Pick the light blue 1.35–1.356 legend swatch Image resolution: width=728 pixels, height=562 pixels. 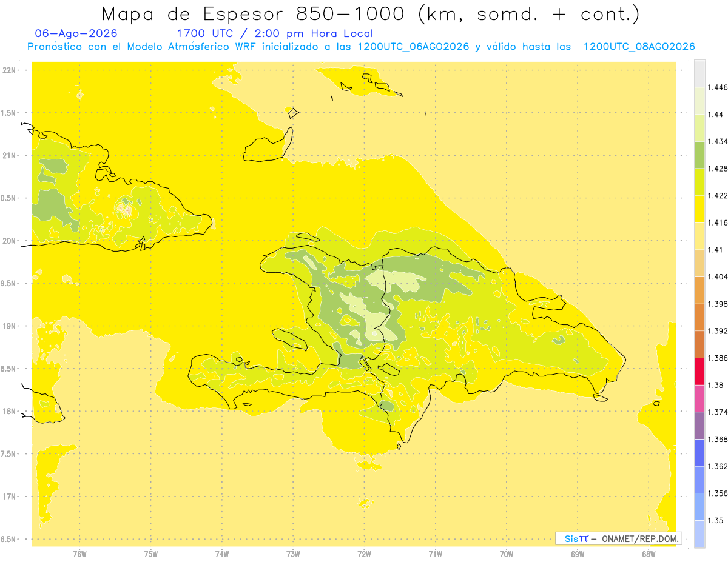(x=699, y=506)
